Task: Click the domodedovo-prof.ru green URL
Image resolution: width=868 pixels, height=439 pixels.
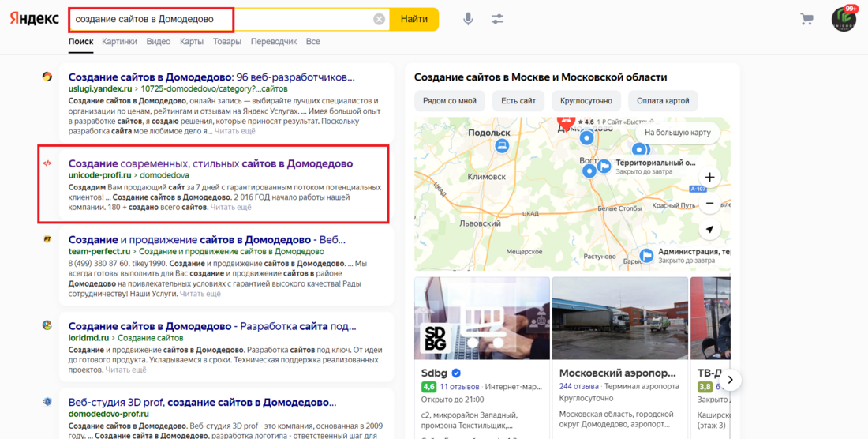Action: (109, 414)
